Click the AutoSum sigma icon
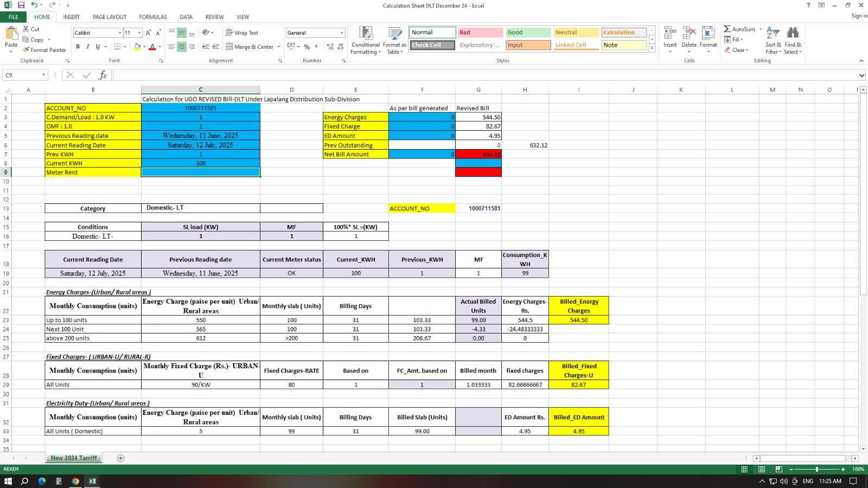Image resolution: width=868 pixels, height=488 pixels. (727, 29)
